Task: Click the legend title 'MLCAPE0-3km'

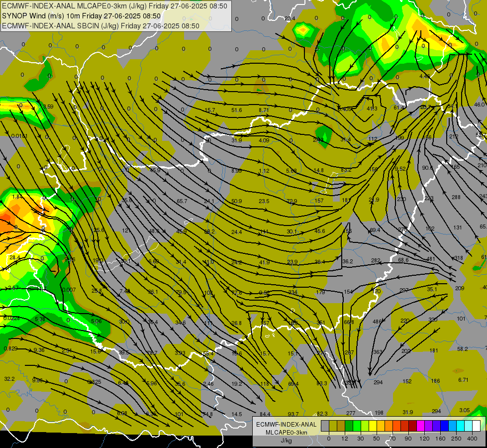Action: pos(286,433)
